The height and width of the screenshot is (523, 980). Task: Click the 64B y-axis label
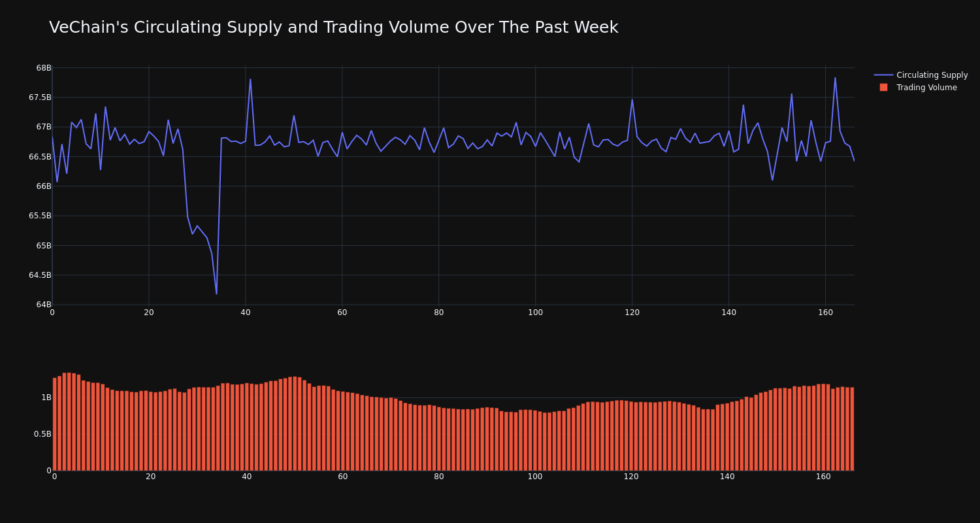[x=44, y=305]
